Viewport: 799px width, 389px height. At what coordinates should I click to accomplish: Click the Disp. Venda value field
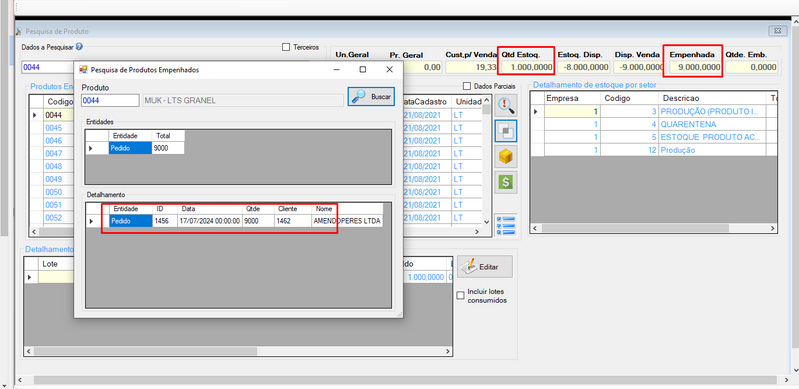640,67
